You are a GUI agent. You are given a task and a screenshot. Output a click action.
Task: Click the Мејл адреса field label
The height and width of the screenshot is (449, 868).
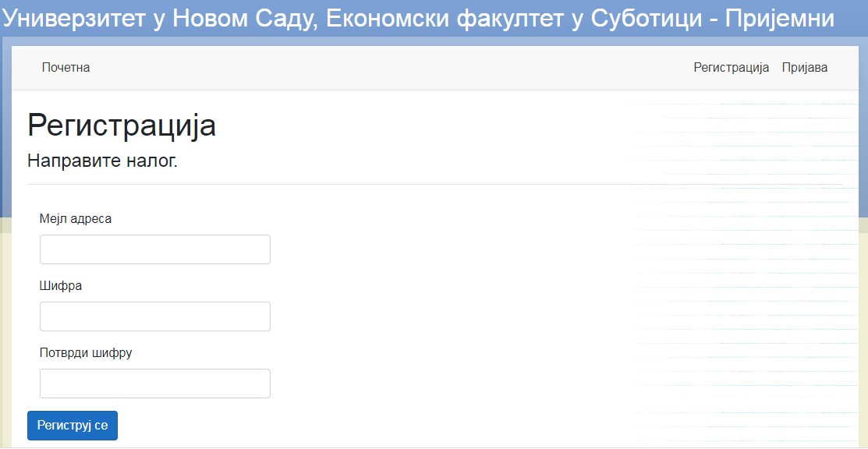click(76, 219)
